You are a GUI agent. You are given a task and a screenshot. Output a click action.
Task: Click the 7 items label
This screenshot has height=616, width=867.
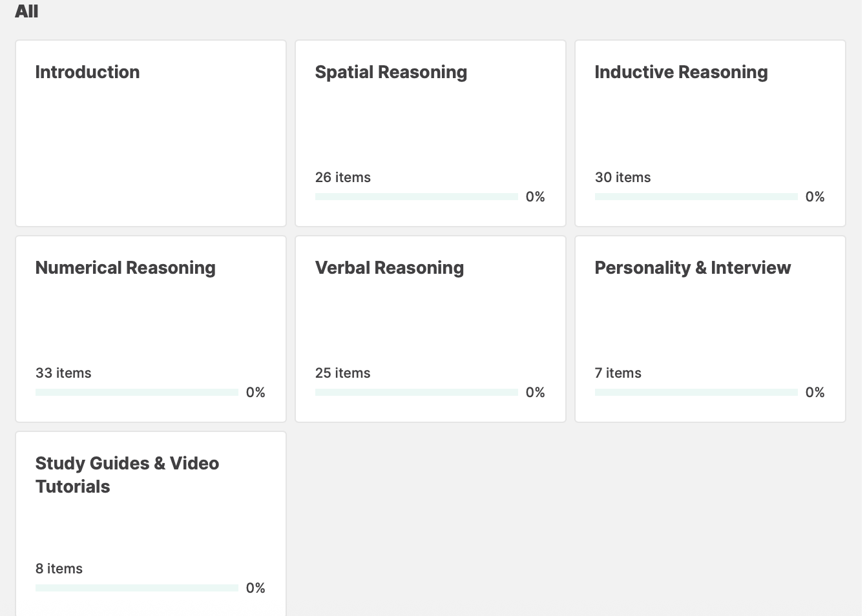[618, 373]
